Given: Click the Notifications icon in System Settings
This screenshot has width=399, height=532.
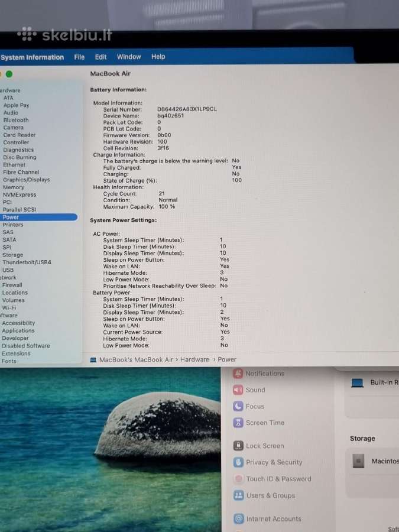Looking at the screenshot, I should 238,374.
